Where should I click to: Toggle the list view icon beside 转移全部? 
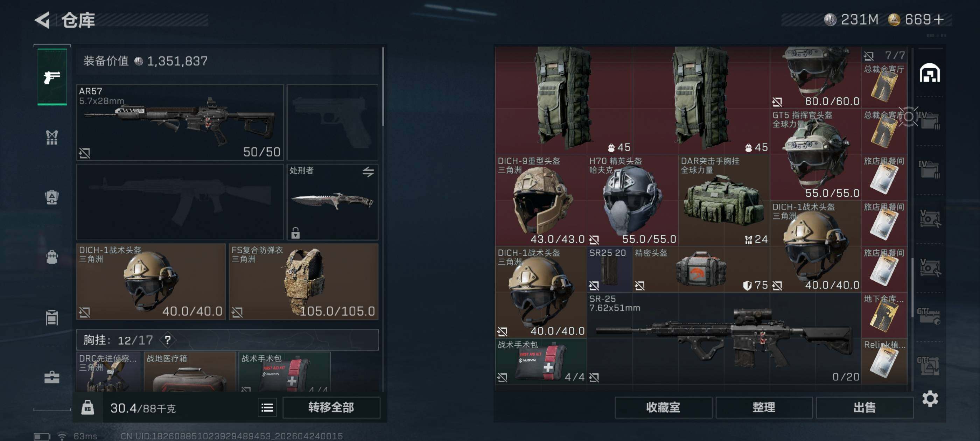[267, 408]
